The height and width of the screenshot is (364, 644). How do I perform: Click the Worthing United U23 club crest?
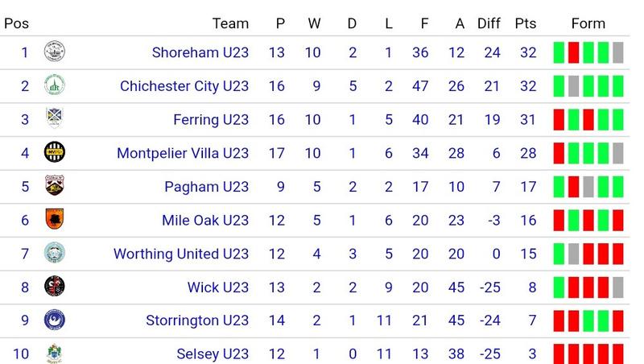[55, 254]
